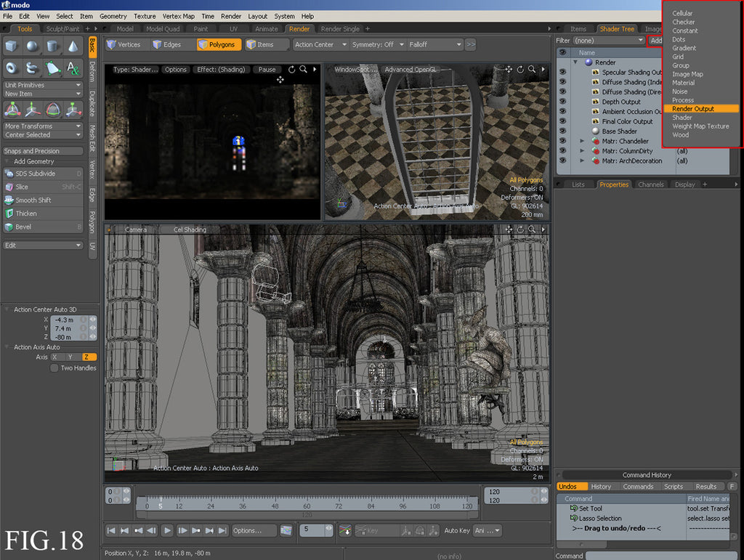This screenshot has width=744, height=560.
Task: Select the SDS Subdivide tool
Action: pyautogui.click(x=44, y=173)
